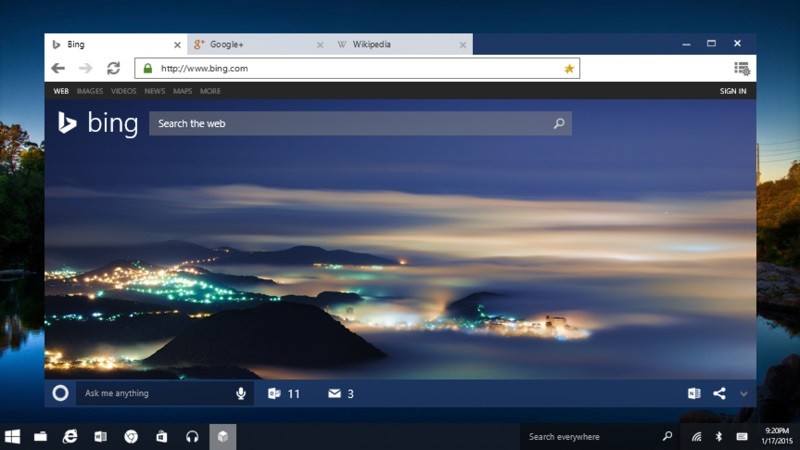Expand the chevron in the bottom bar
Image resolution: width=800 pixels, height=450 pixels.
743,394
